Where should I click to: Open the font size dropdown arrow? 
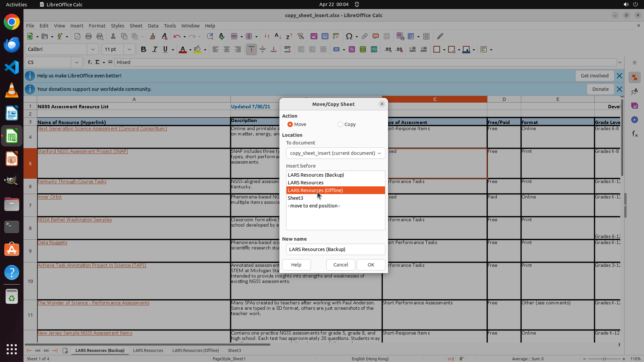coord(129,50)
